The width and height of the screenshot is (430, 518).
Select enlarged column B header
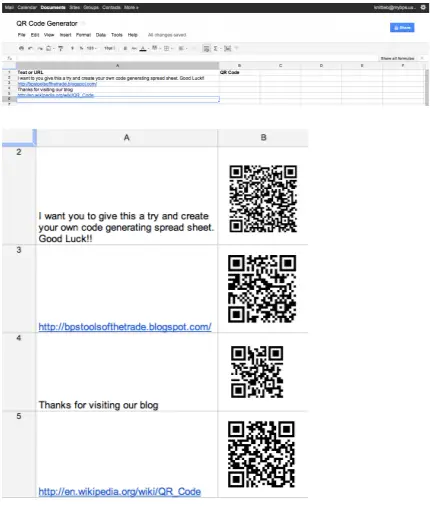(263, 138)
